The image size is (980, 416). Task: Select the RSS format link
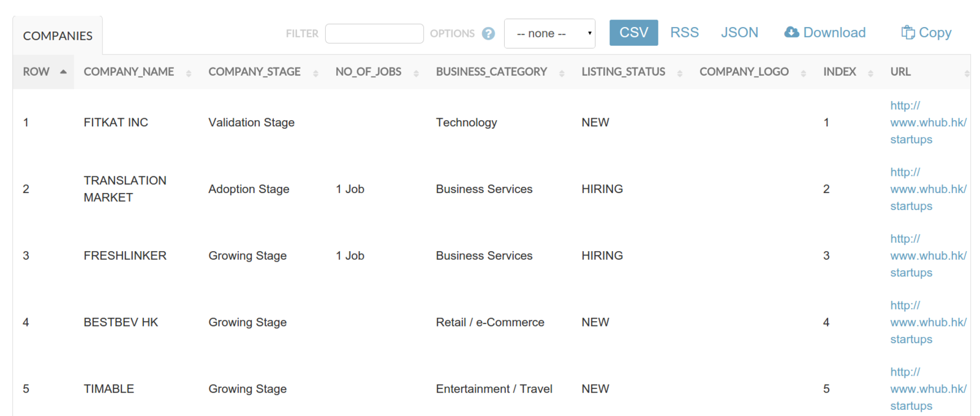[684, 32]
